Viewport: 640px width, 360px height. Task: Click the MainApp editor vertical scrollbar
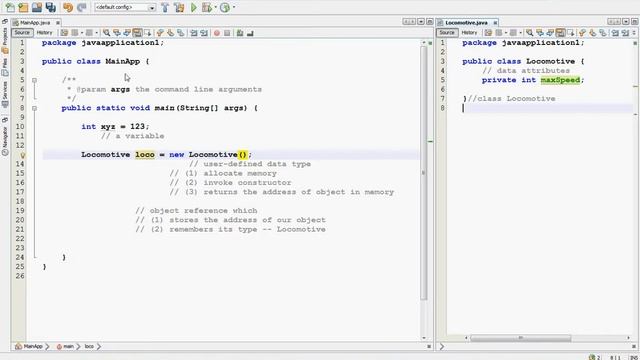424,173
